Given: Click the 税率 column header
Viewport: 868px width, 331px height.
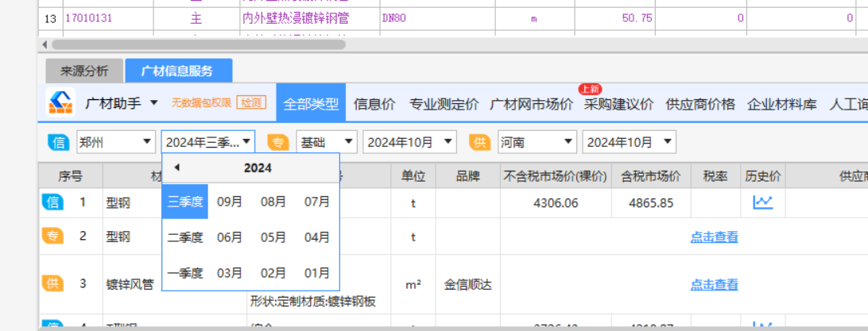Looking at the screenshot, I should tap(715, 176).
